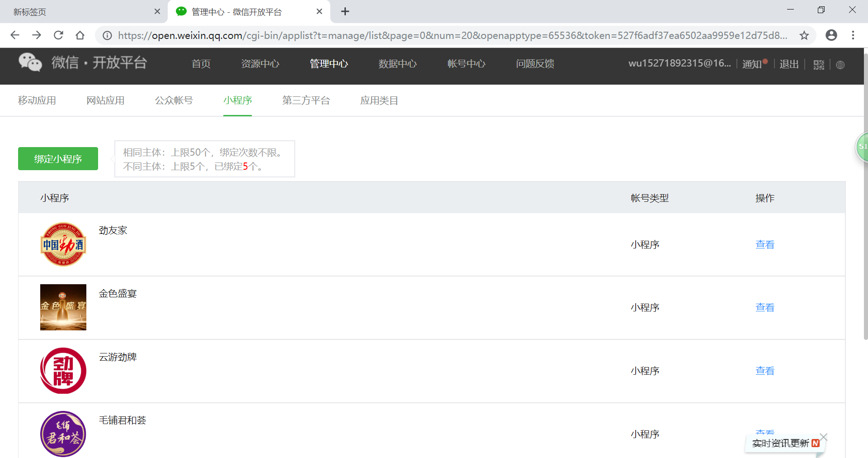Open the browser home page
This screenshot has width=868, height=458.
pyautogui.click(x=80, y=35)
